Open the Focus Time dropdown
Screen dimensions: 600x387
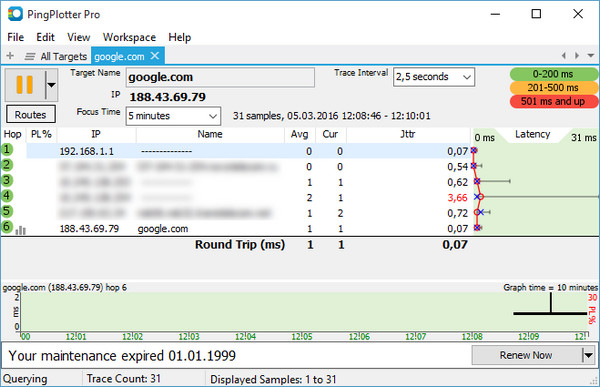(x=173, y=116)
